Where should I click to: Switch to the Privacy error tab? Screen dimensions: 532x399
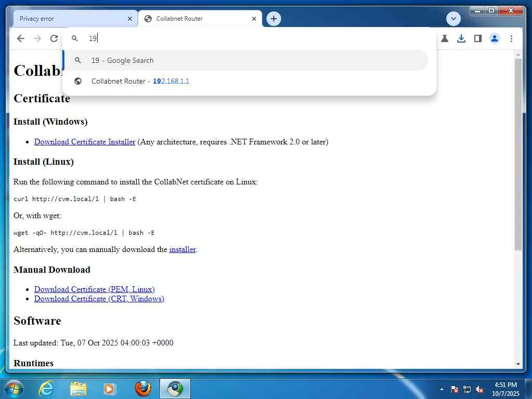(75, 19)
